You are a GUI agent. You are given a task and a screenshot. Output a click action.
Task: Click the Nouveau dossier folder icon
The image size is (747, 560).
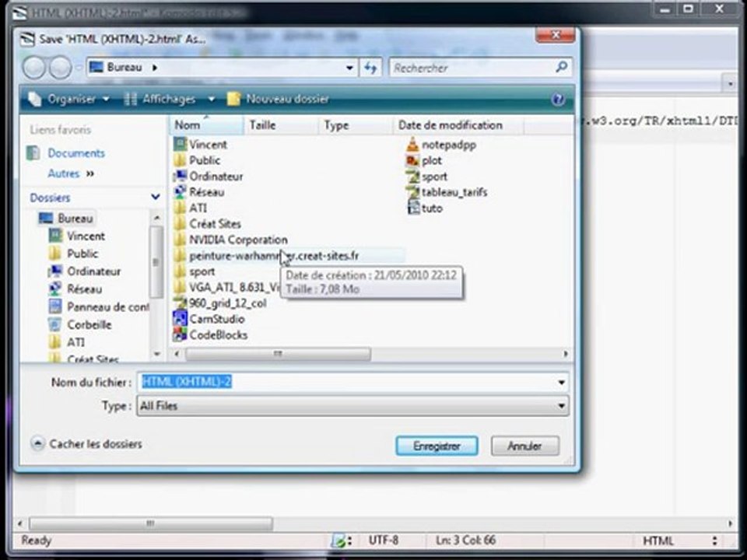coord(233,99)
